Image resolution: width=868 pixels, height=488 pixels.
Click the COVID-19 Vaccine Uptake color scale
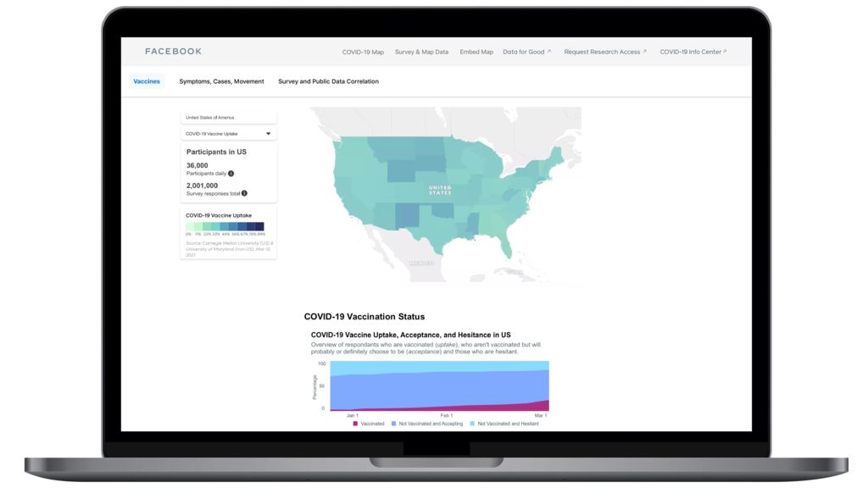(225, 226)
